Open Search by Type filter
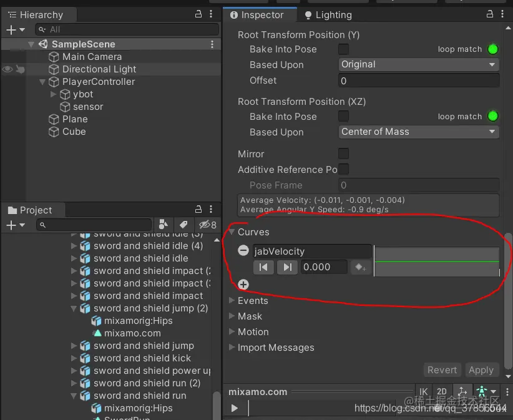Screen dimensions: 513x420 pos(164,225)
